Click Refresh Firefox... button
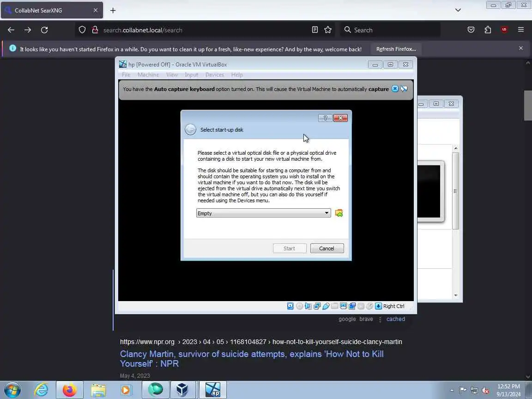 pyautogui.click(x=396, y=49)
